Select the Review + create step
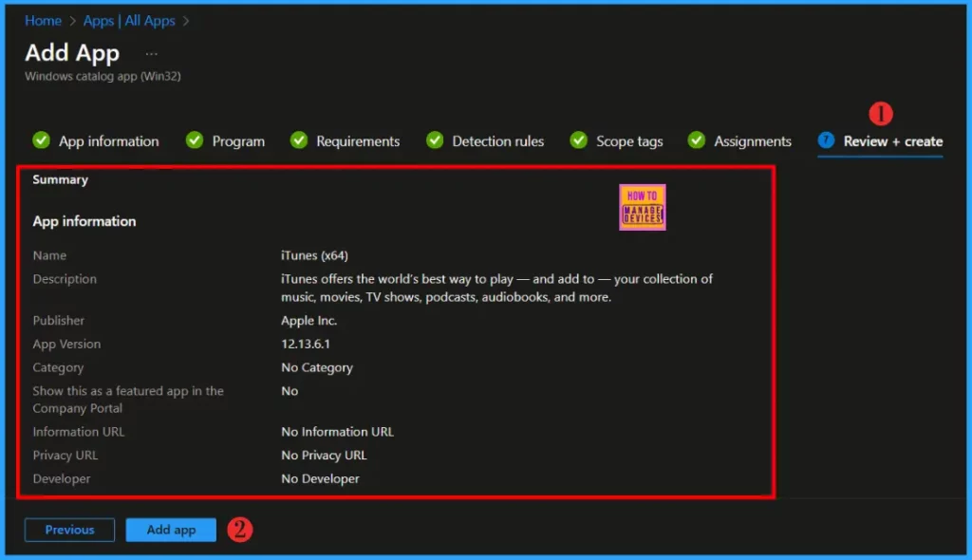Screen dimensions: 972x560 (892, 141)
